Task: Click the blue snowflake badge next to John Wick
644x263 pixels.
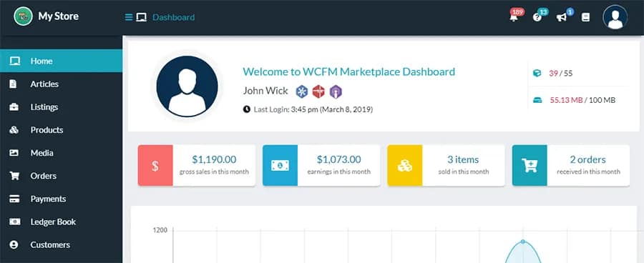Action: [302, 91]
